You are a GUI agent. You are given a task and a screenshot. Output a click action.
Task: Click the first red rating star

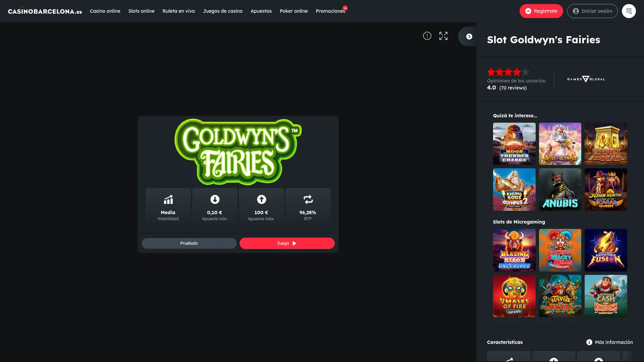491,72
